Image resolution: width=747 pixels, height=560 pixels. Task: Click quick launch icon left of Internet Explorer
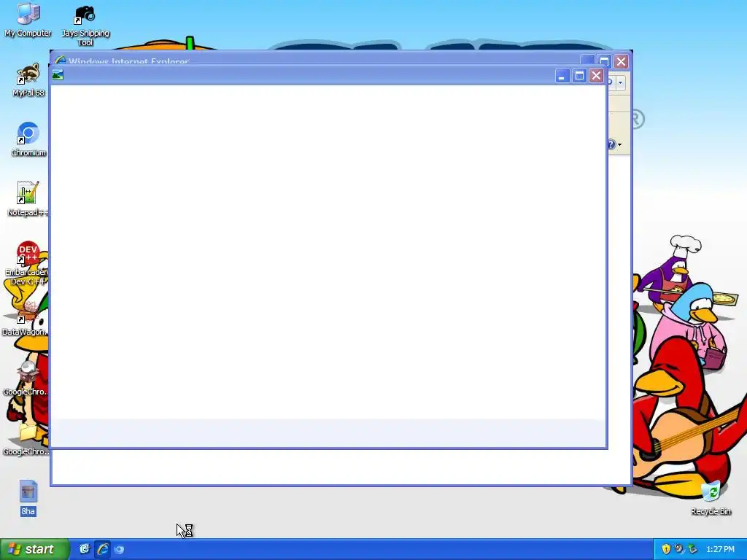pyautogui.click(x=85, y=549)
